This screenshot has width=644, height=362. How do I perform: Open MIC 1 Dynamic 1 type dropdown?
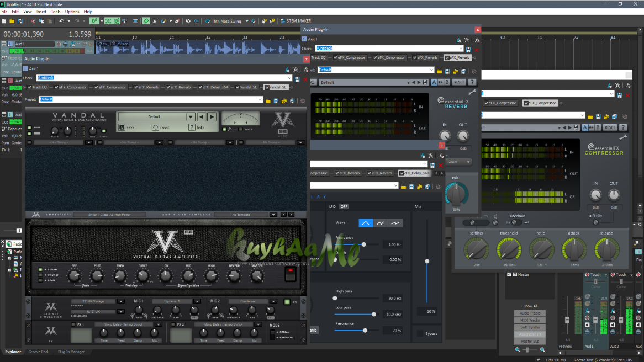(197, 302)
